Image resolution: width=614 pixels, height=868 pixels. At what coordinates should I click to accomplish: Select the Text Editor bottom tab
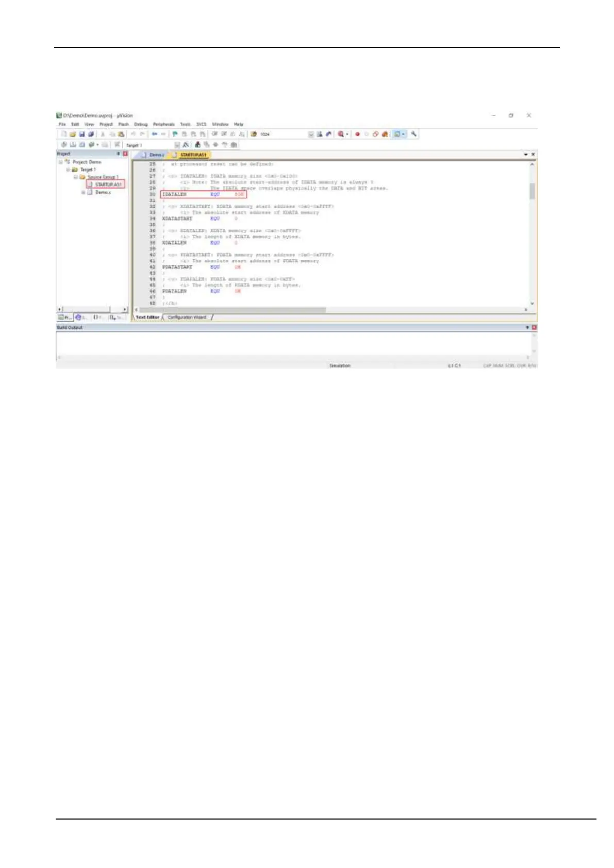click(147, 318)
